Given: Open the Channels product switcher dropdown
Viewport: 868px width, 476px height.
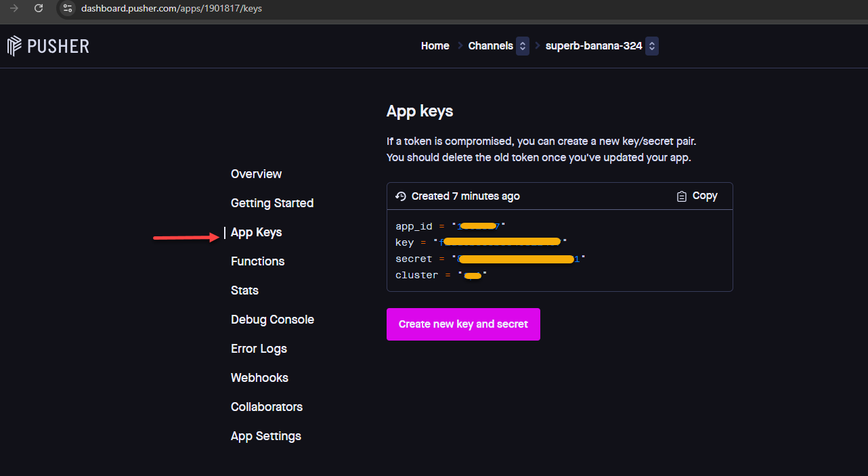Looking at the screenshot, I should click(522, 46).
